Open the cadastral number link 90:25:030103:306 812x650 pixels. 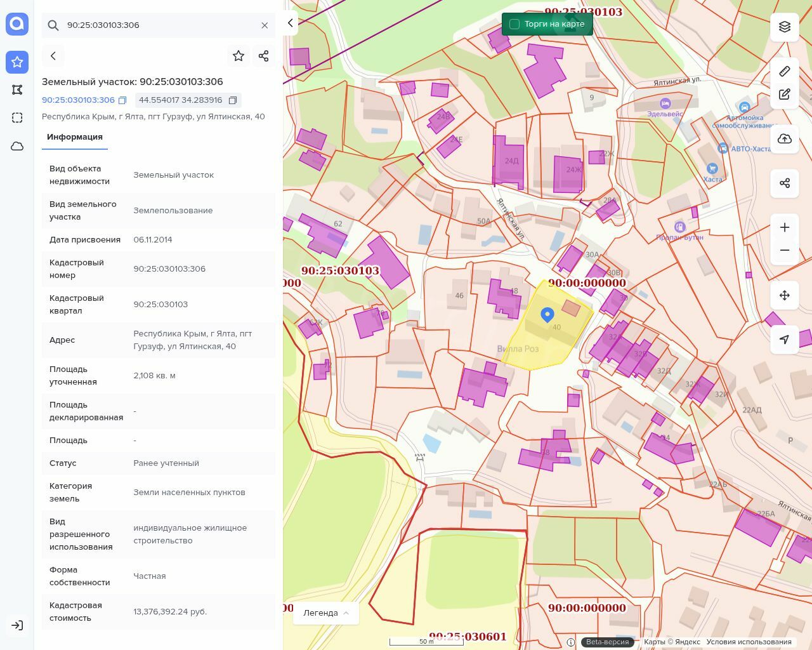click(x=78, y=100)
